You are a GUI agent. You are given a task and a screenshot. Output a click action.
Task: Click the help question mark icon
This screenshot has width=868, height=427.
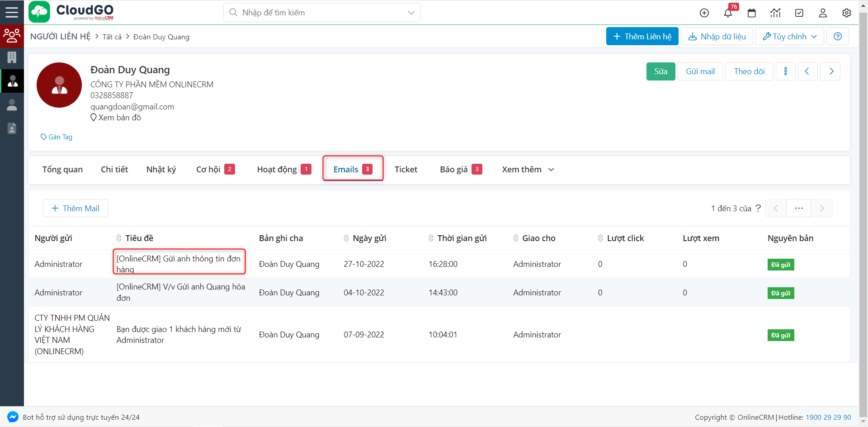point(838,37)
